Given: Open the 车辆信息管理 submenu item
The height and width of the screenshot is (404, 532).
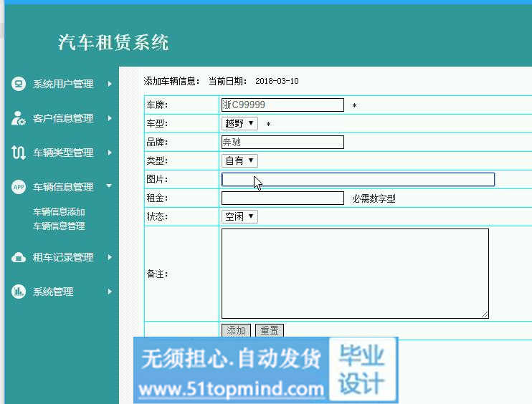Looking at the screenshot, I should [x=59, y=226].
